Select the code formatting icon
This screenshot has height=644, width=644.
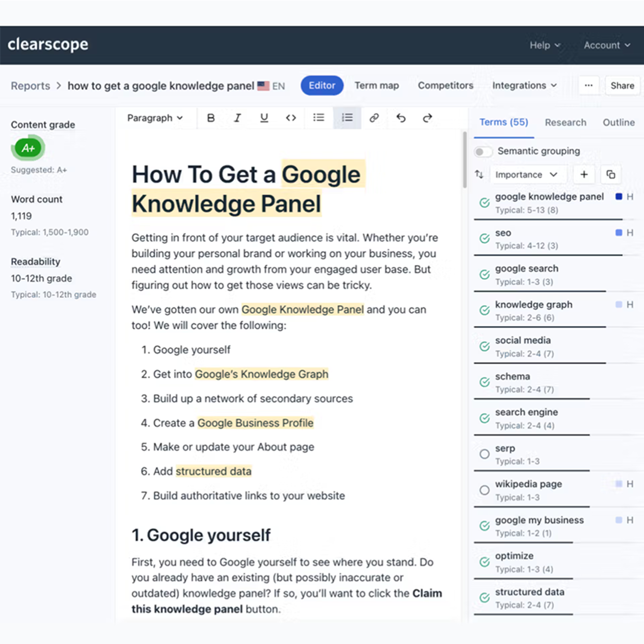pyautogui.click(x=291, y=118)
